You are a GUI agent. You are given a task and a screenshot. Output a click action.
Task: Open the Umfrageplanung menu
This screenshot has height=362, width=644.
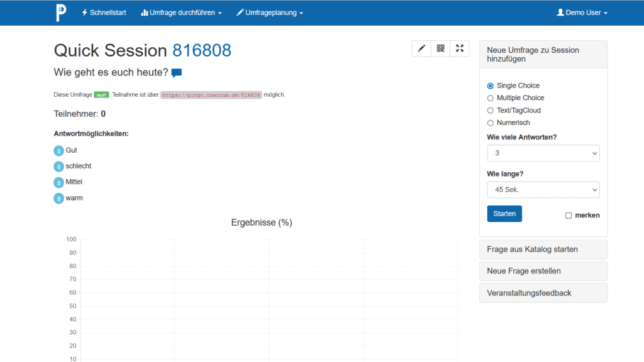270,12
